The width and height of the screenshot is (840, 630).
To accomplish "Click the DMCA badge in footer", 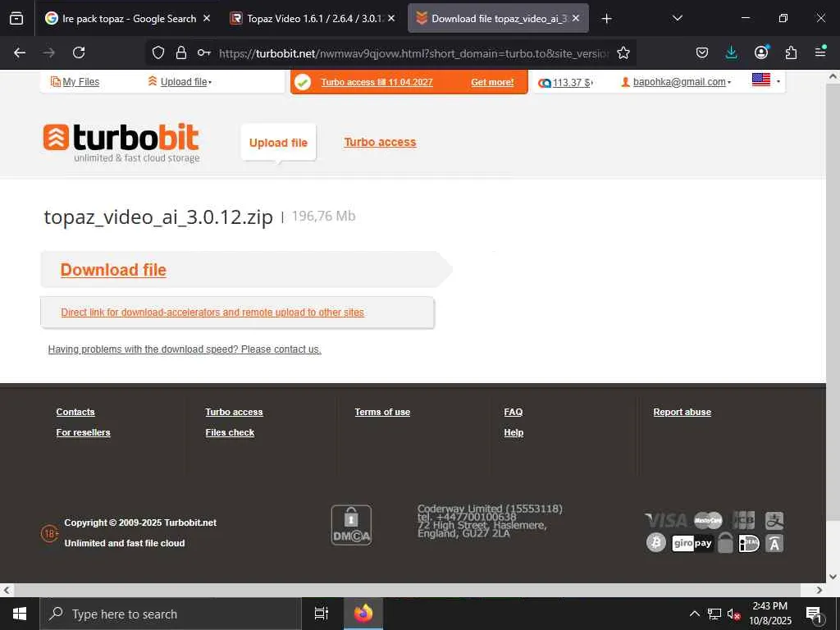I will [x=351, y=525].
